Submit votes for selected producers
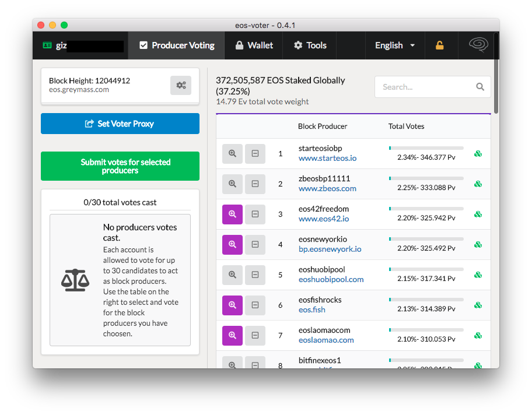Viewport: 532px width, 415px height. click(x=120, y=166)
